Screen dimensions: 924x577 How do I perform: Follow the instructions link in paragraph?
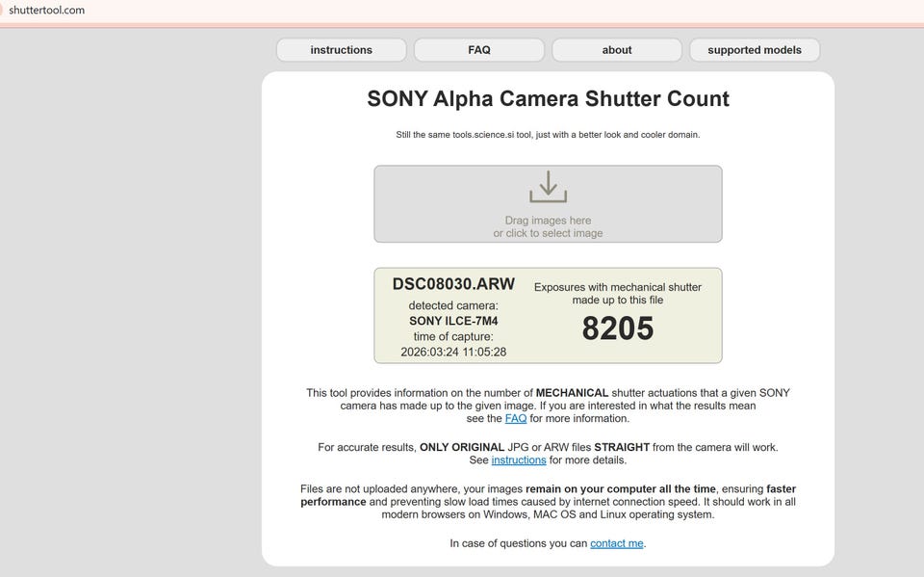519,460
